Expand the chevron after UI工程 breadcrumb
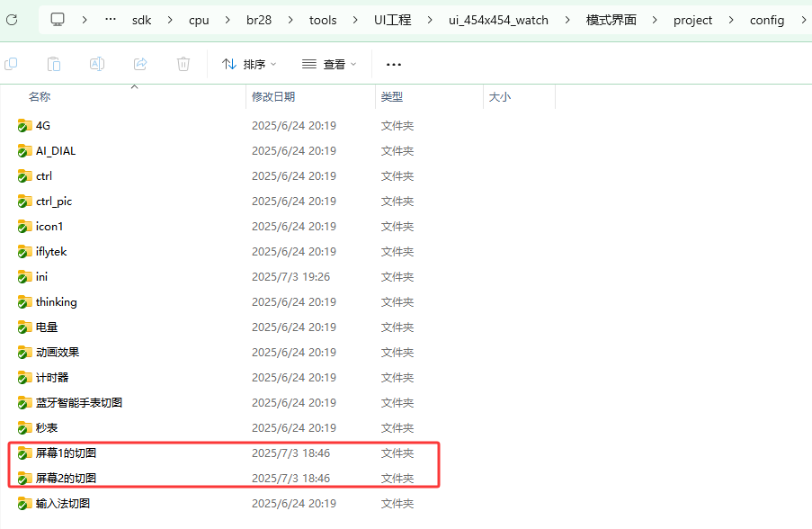Viewport: 812px width, 529px height. point(430,20)
